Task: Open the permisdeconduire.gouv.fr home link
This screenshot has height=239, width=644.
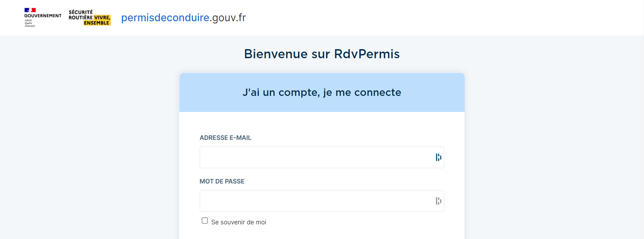Action: click(x=184, y=17)
